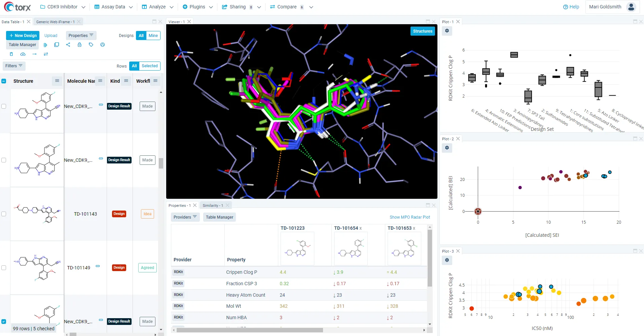Open the Sharing dropdown
Screen dimensions: 644x336
(x=241, y=7)
